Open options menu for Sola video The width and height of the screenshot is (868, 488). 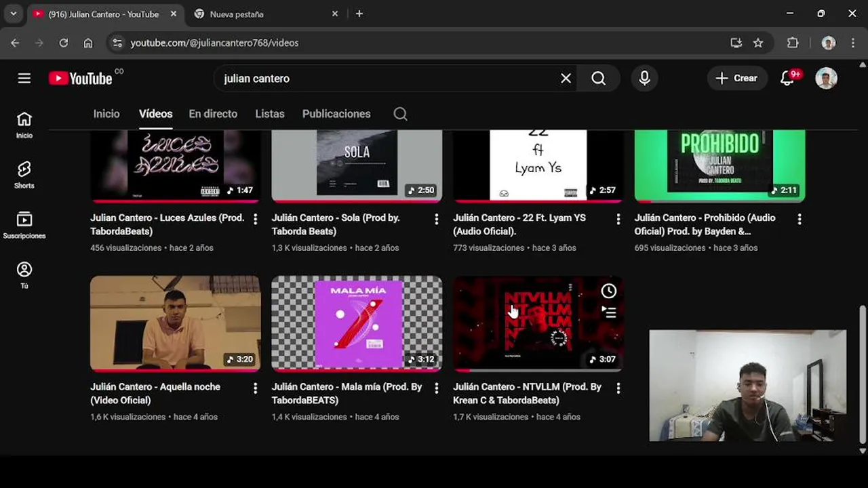coord(437,219)
